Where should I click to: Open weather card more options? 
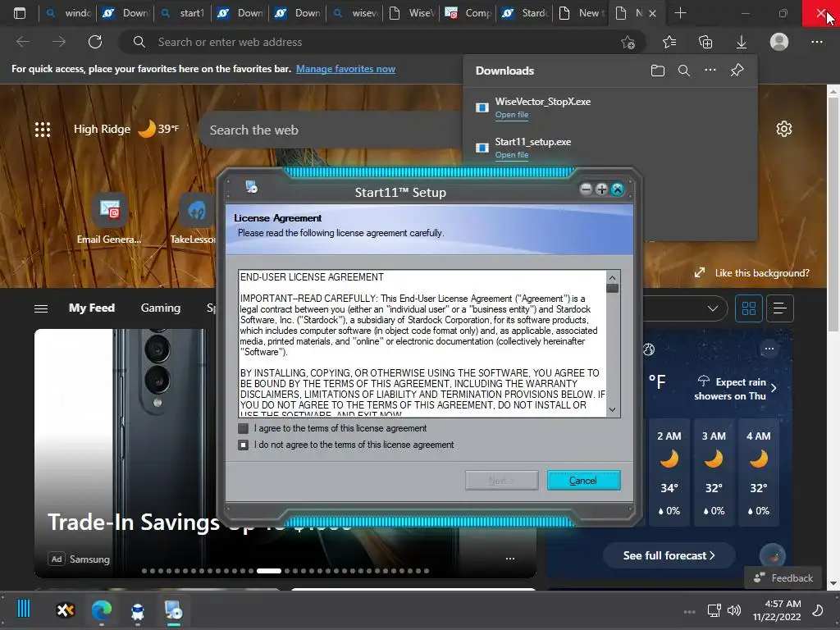769,349
